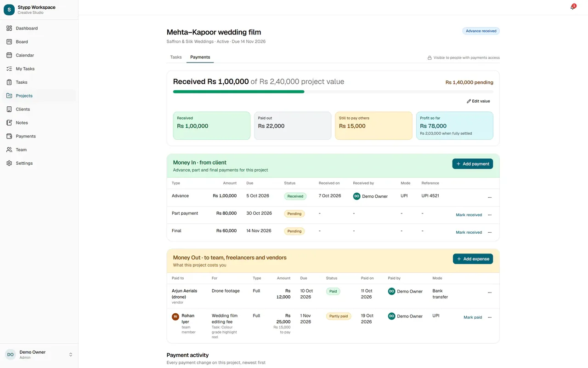
Task: Click the Partly paid status badge
Action: click(339, 316)
